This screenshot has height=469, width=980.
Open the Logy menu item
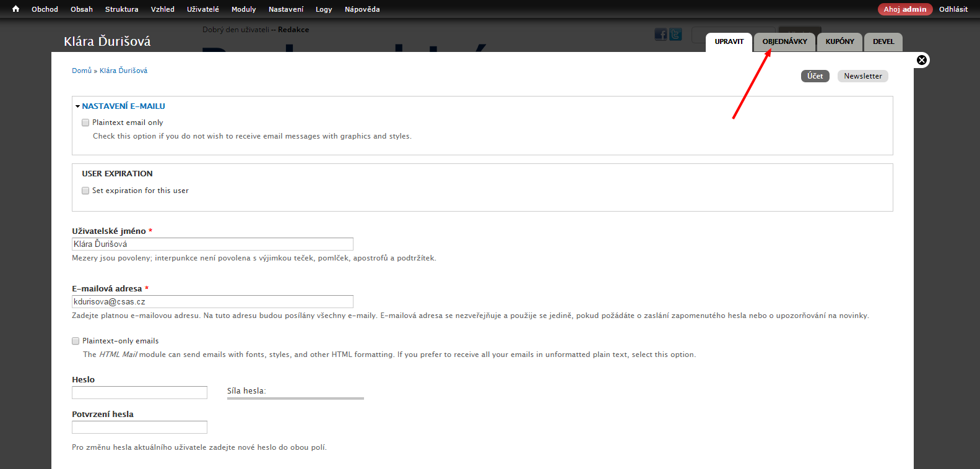(x=324, y=9)
